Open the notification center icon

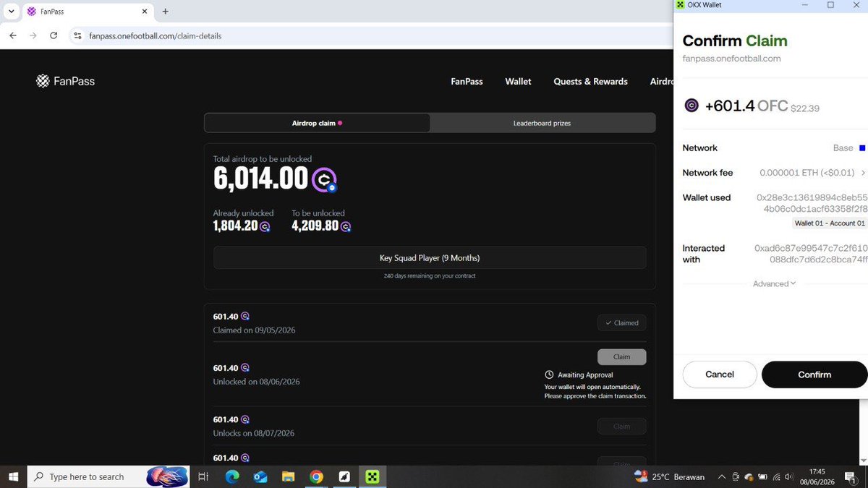pyautogui.click(x=852, y=477)
